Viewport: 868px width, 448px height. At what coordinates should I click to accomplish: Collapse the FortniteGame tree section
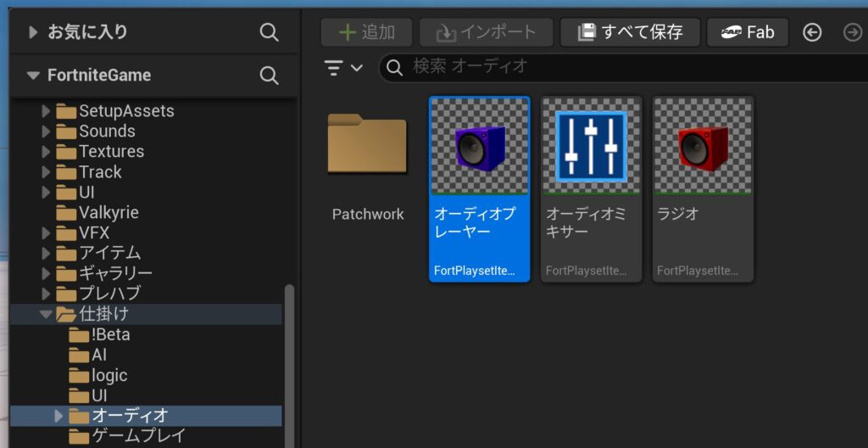click(34, 76)
